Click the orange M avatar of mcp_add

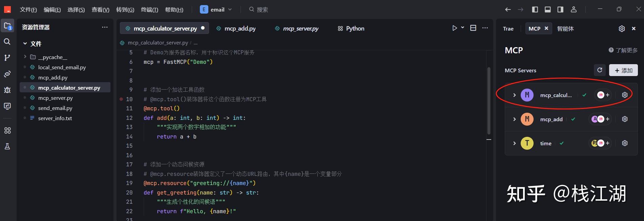527,119
